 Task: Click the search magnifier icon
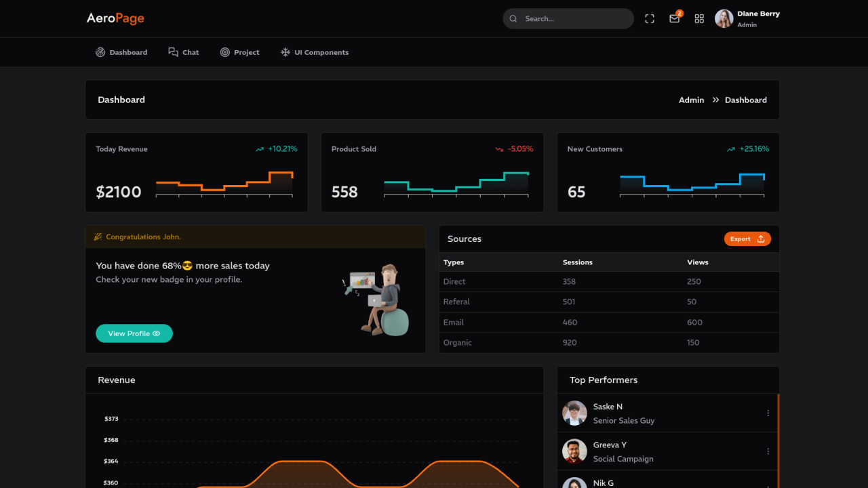pyautogui.click(x=513, y=19)
